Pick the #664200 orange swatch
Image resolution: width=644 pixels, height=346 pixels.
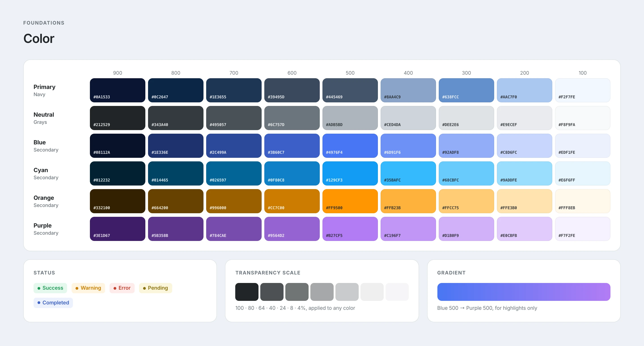click(176, 201)
